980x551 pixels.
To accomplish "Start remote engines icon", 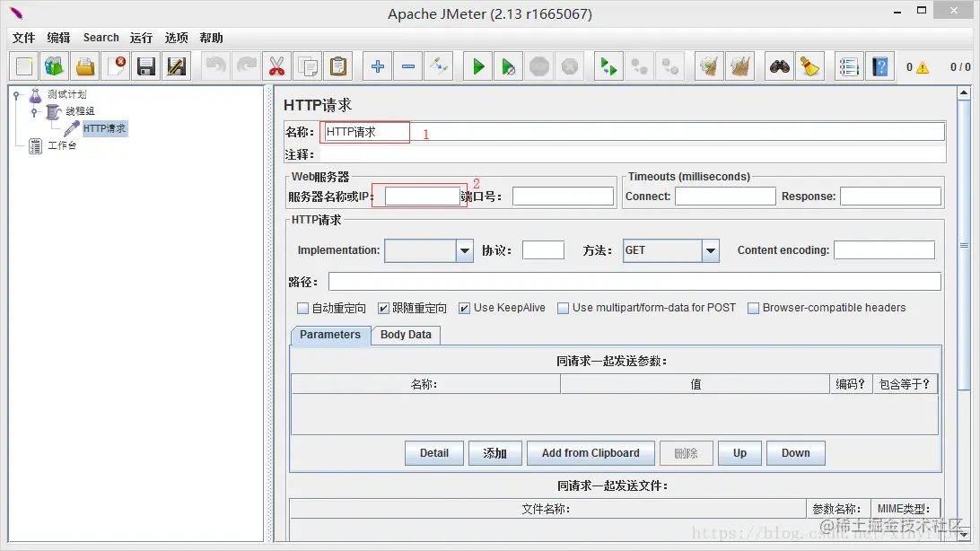I will (608, 66).
